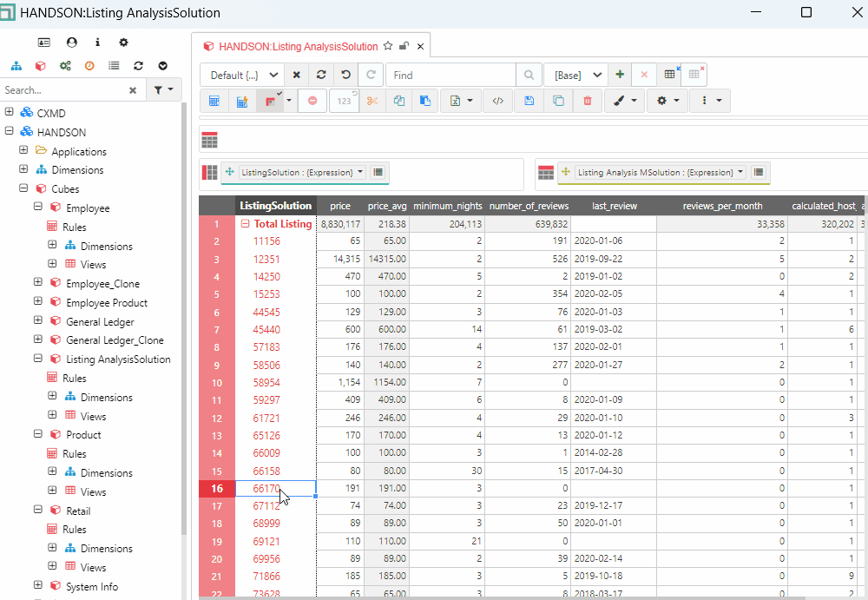Click the red cube icon in sidebar toolbar
868x600 pixels.
pos(40,66)
